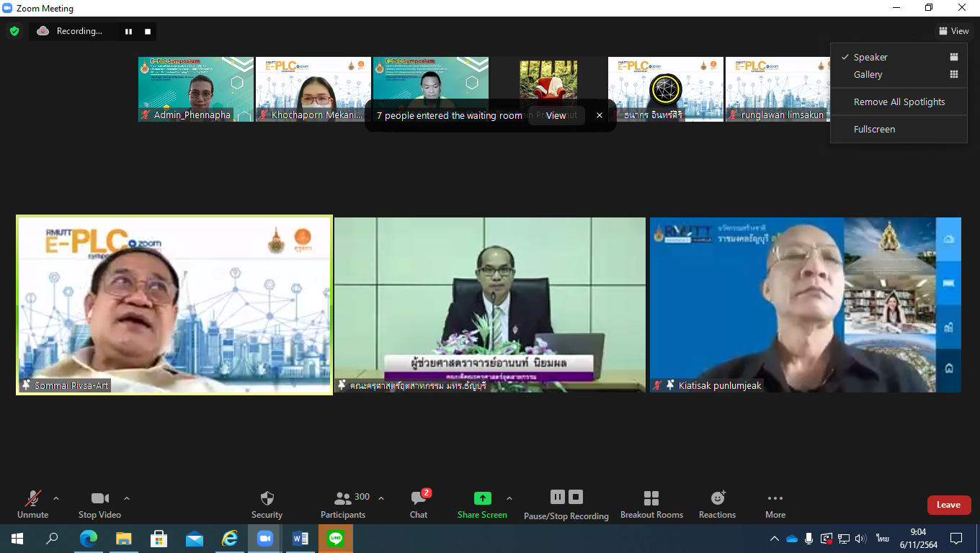Open LINE app from taskbar
980x553 pixels.
pos(336,539)
